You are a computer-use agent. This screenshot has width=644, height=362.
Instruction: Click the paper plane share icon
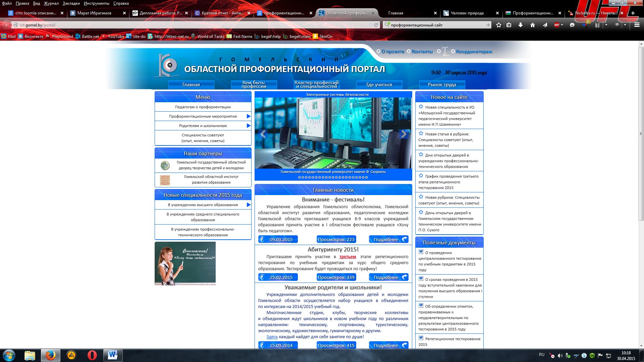(545, 25)
